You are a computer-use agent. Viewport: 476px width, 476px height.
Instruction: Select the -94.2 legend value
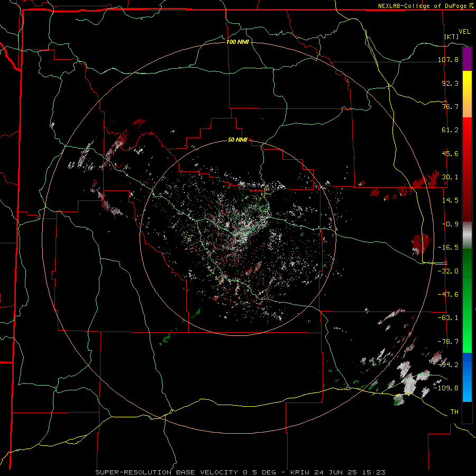coord(448,365)
